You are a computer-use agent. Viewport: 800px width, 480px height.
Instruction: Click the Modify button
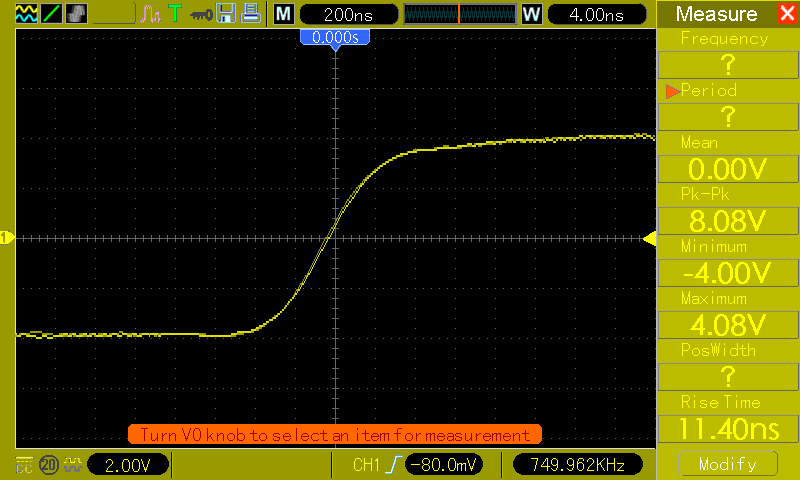point(728,464)
